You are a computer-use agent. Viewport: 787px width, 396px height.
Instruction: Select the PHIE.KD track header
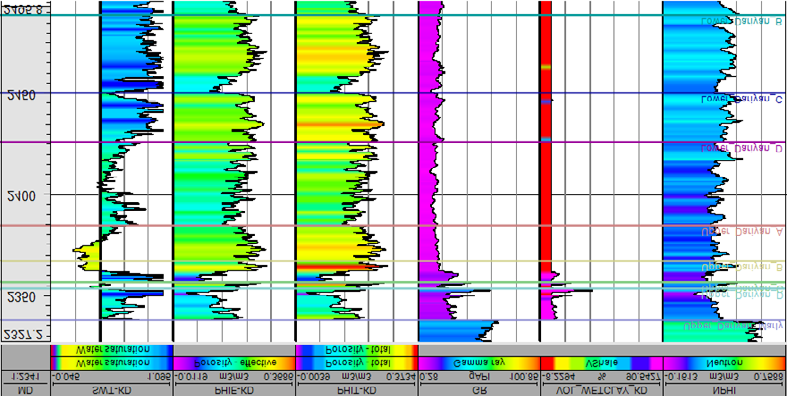point(234,389)
